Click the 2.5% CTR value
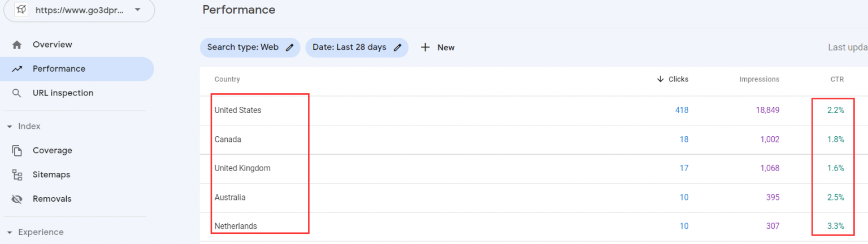The width and height of the screenshot is (868, 244). click(x=836, y=198)
